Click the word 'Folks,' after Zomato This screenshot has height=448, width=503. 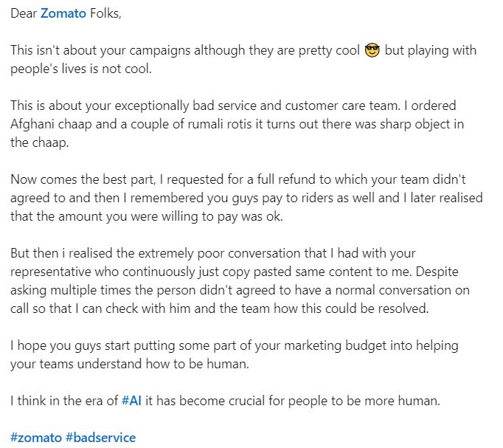tap(105, 13)
